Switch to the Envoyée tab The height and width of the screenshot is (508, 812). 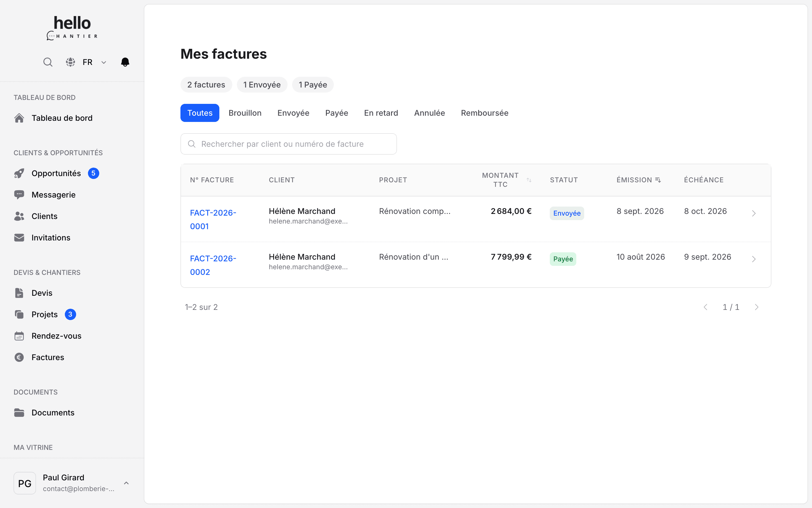click(x=293, y=113)
